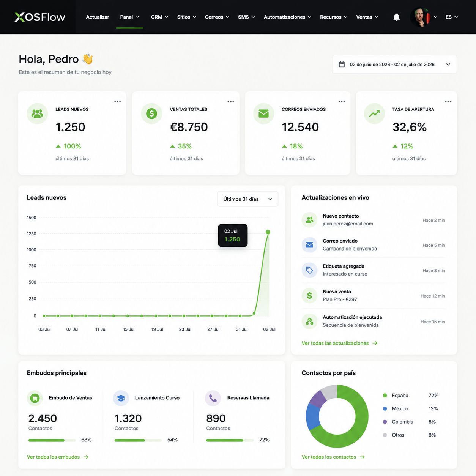The width and height of the screenshot is (476, 476).
Task: Click the Reservas Llamada phone icon
Action: point(213,398)
